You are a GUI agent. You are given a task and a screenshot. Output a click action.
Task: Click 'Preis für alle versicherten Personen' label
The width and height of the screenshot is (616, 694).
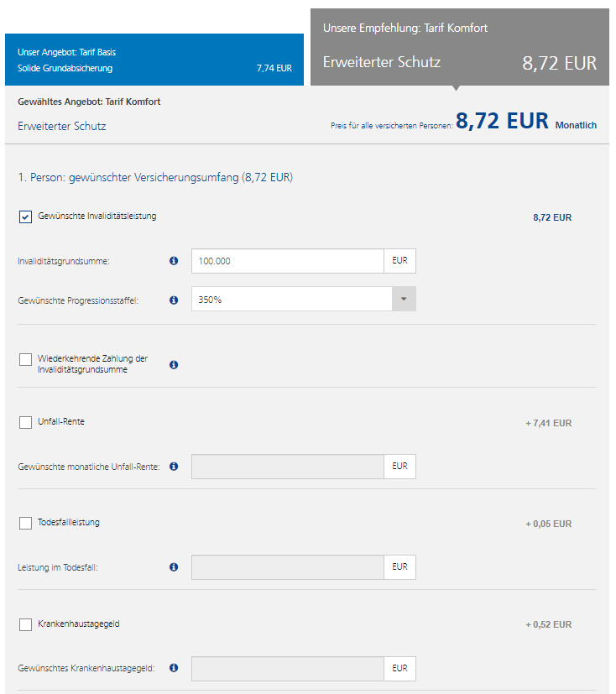(392, 126)
